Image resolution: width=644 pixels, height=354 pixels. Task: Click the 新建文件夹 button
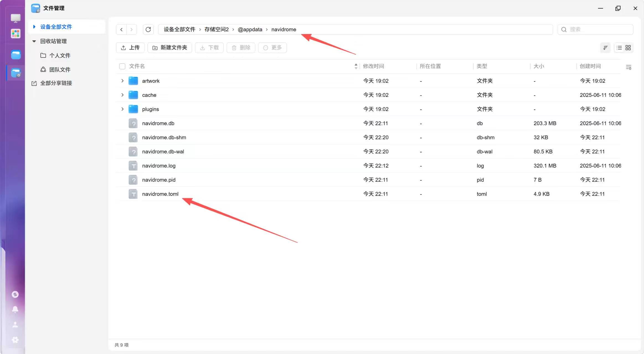point(170,48)
